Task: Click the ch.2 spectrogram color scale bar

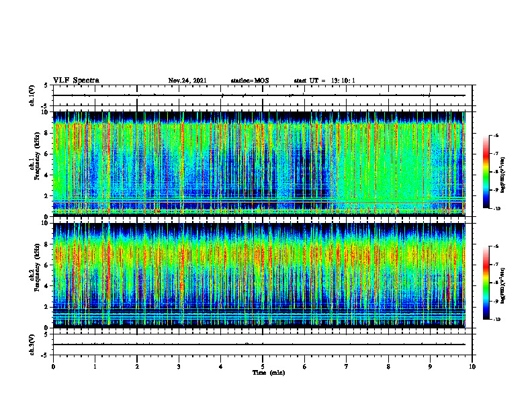Action: [486, 283]
